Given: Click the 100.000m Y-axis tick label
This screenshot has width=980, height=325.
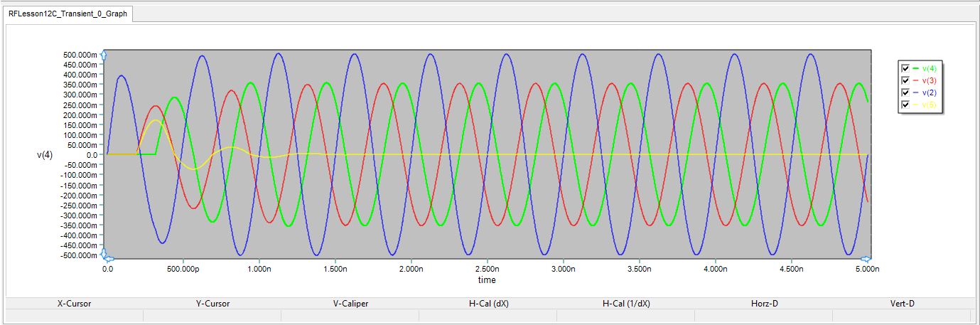Looking at the screenshot, I should [x=81, y=134].
